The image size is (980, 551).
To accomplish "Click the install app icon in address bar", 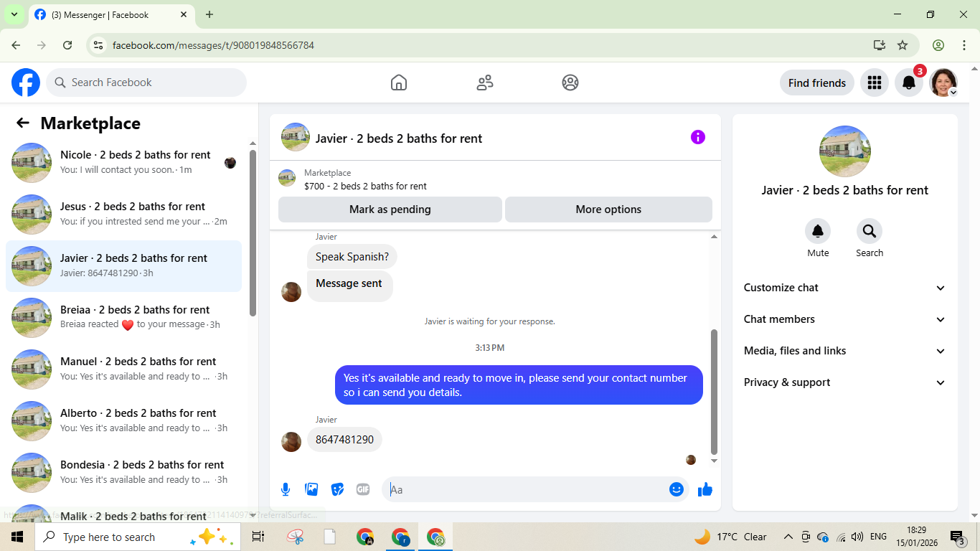I will (x=880, y=45).
